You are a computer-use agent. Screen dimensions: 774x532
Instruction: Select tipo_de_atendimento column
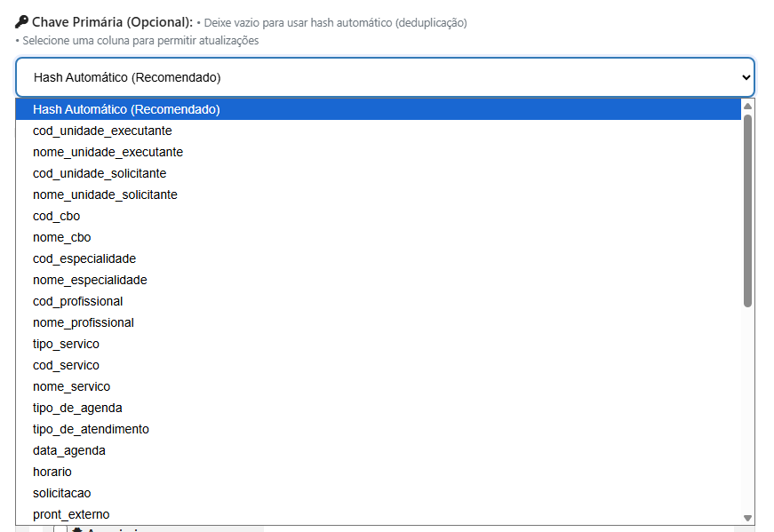click(x=91, y=429)
